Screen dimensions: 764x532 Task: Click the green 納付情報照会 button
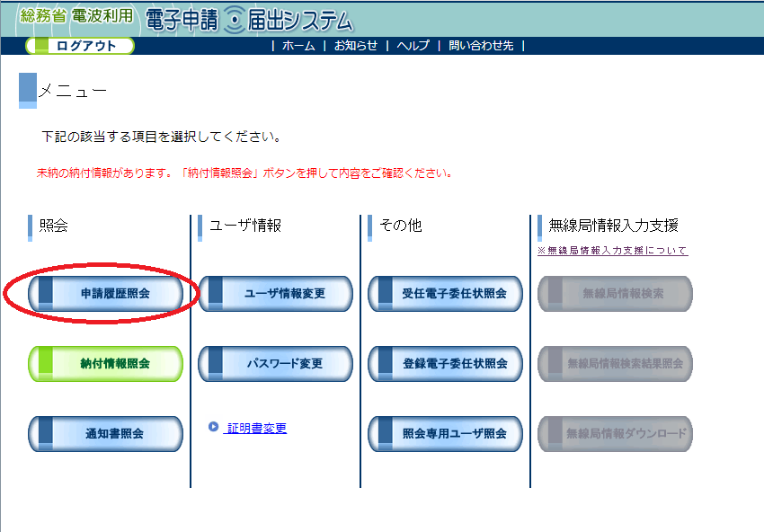coord(106,364)
